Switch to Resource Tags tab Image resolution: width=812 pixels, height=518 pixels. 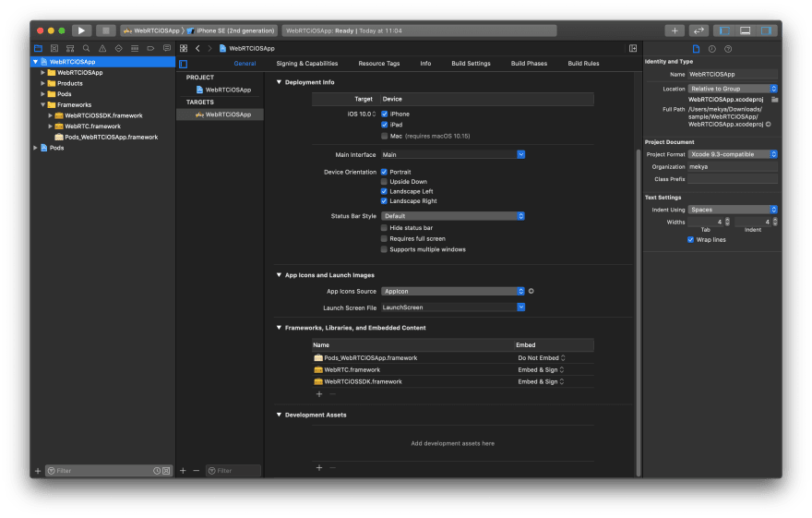379,63
